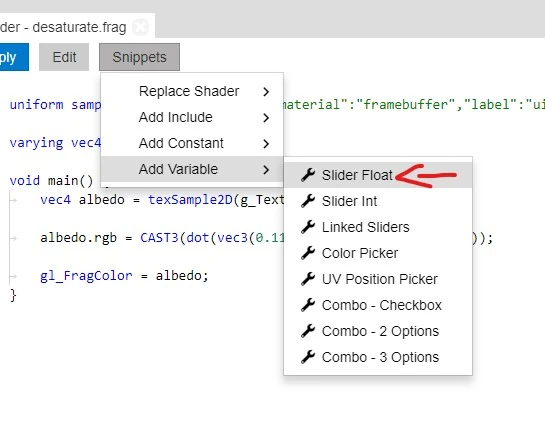Click the gl_FragColor code line

pos(124,276)
